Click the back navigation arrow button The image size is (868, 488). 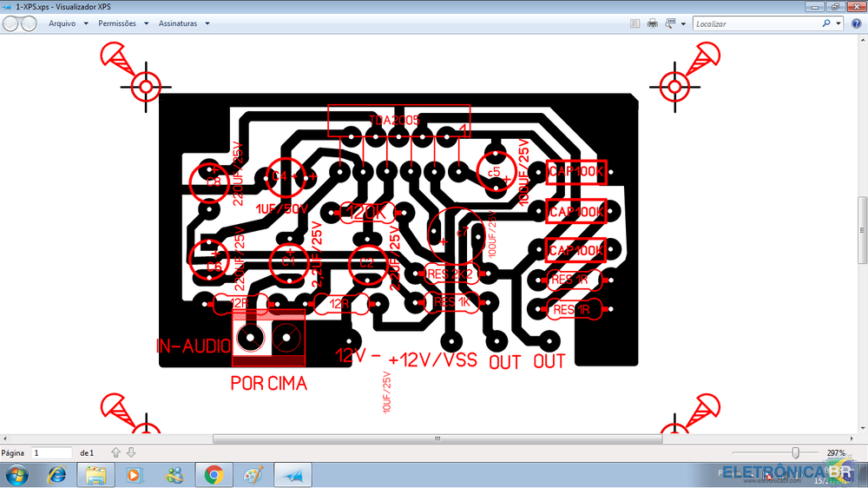click(11, 24)
